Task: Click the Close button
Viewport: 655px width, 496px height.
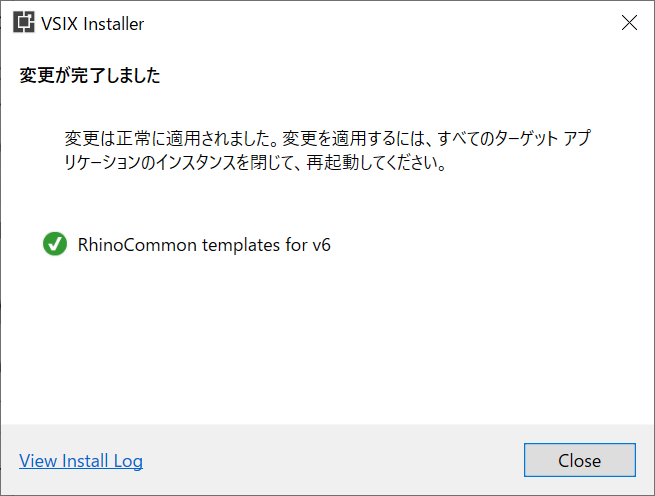Action: (x=580, y=460)
